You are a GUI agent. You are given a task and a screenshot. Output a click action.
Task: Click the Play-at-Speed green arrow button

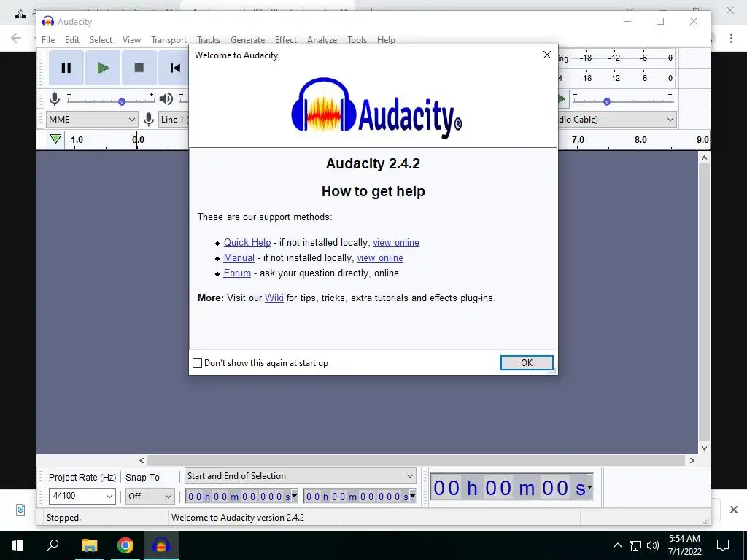pos(562,99)
